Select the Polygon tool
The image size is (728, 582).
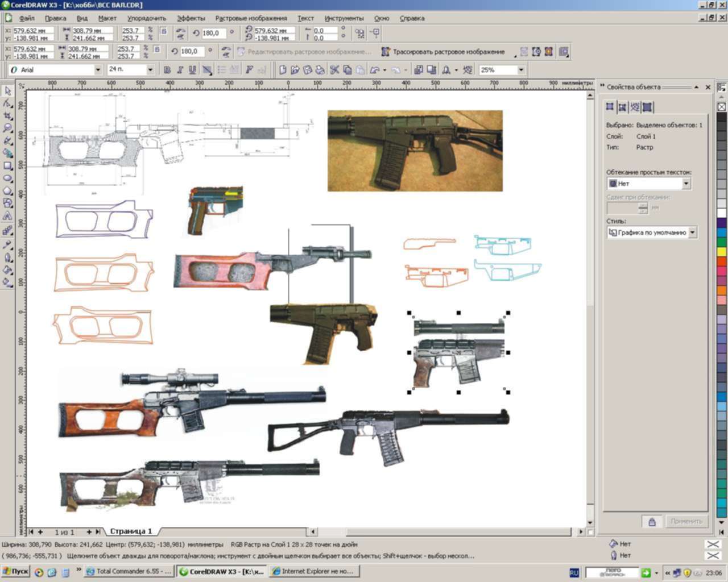pyautogui.click(x=7, y=191)
